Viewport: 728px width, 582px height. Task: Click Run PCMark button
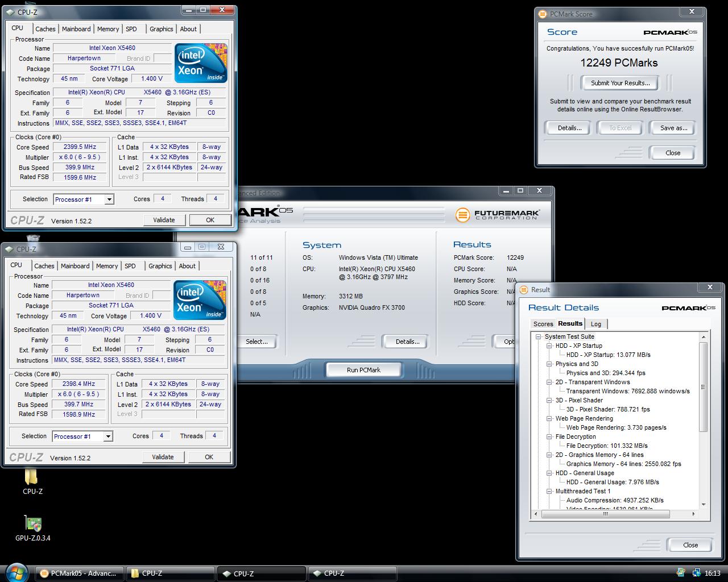click(363, 370)
